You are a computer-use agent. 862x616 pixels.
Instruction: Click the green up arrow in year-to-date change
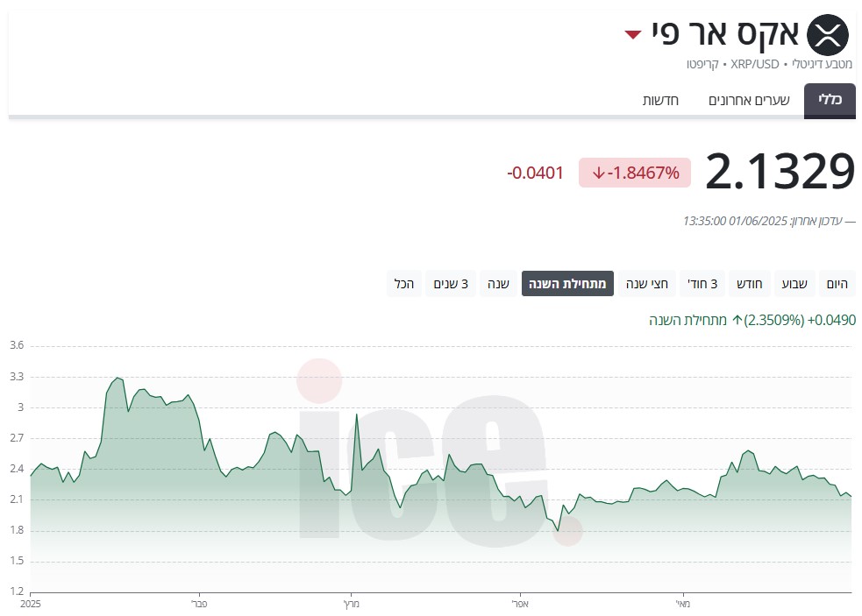point(737,320)
